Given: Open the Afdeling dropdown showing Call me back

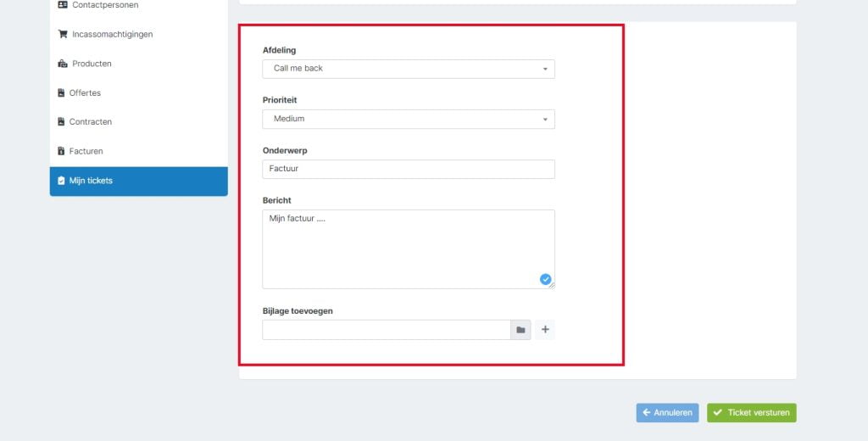Looking at the screenshot, I should pyautogui.click(x=409, y=69).
